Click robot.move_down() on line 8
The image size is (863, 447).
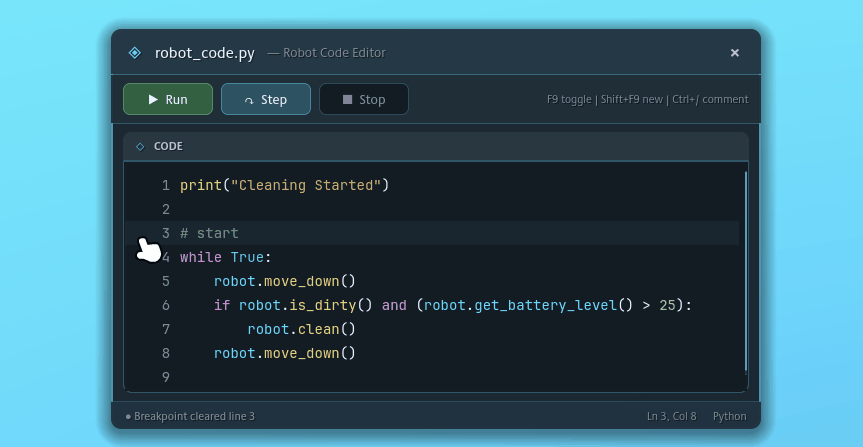(285, 353)
